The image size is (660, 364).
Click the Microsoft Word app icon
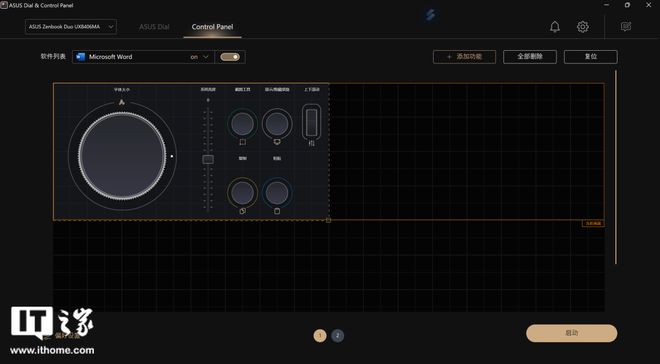pos(80,57)
